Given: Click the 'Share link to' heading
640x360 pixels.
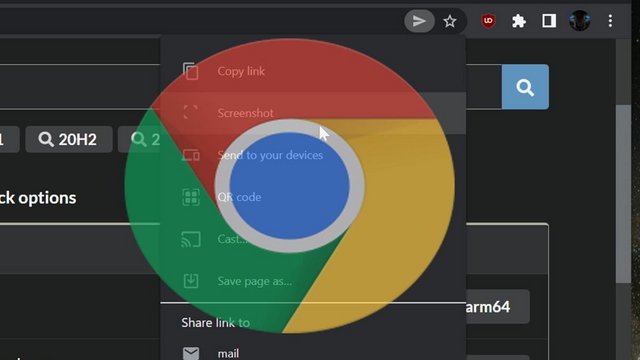Looking at the screenshot, I should click(216, 322).
